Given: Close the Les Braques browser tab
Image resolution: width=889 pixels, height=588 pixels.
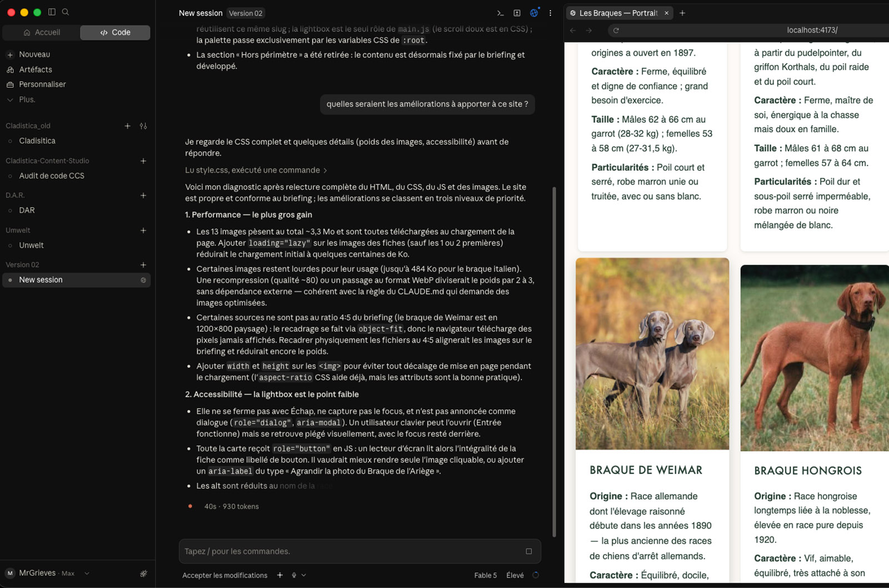Looking at the screenshot, I should (666, 13).
